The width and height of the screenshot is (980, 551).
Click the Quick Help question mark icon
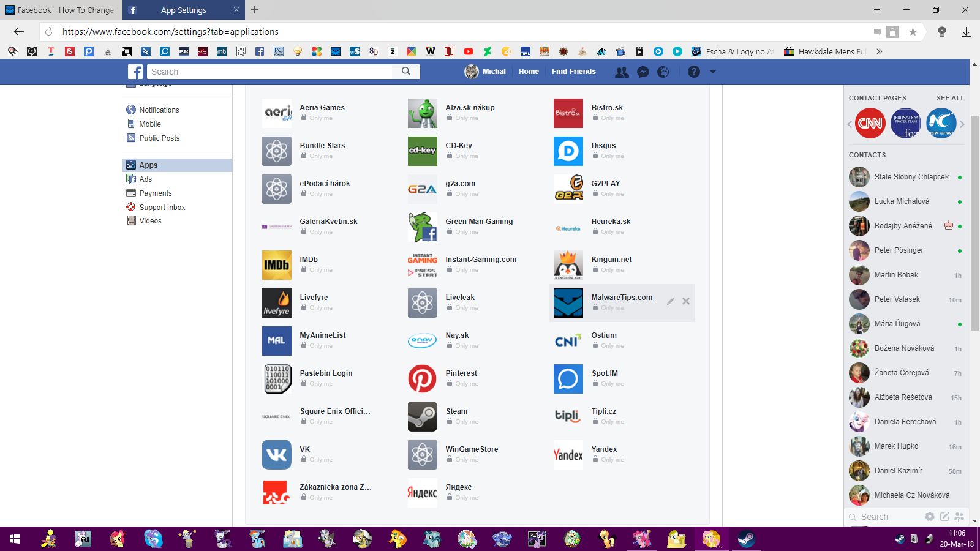(x=693, y=72)
